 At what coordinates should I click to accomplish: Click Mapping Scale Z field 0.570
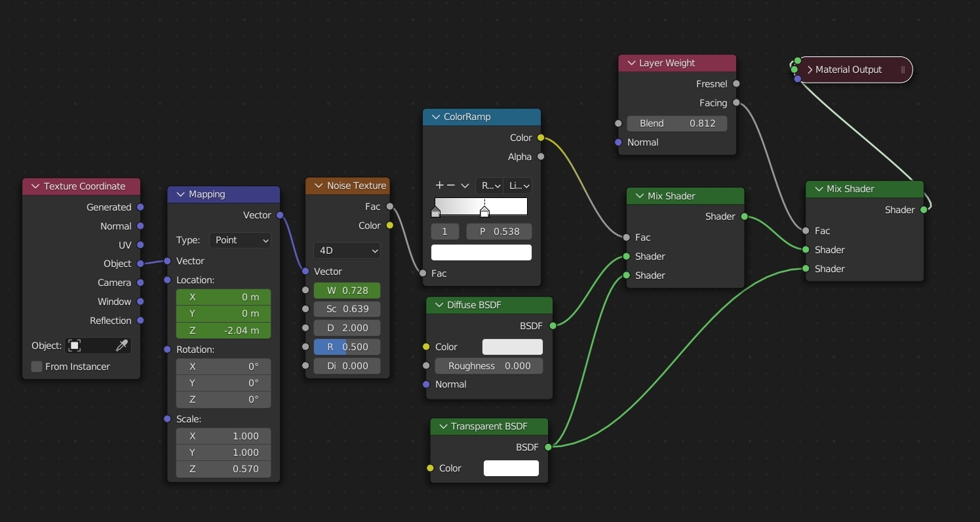pyautogui.click(x=224, y=469)
